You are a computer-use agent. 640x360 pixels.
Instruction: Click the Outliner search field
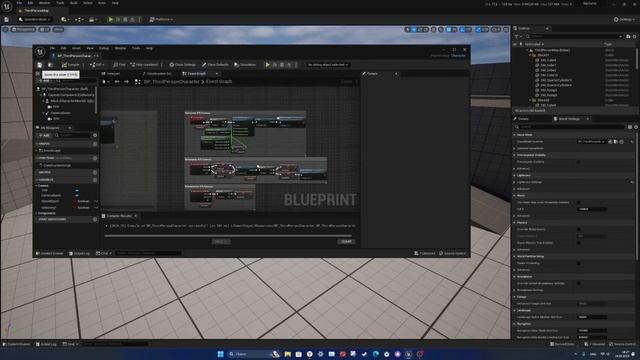click(575, 36)
